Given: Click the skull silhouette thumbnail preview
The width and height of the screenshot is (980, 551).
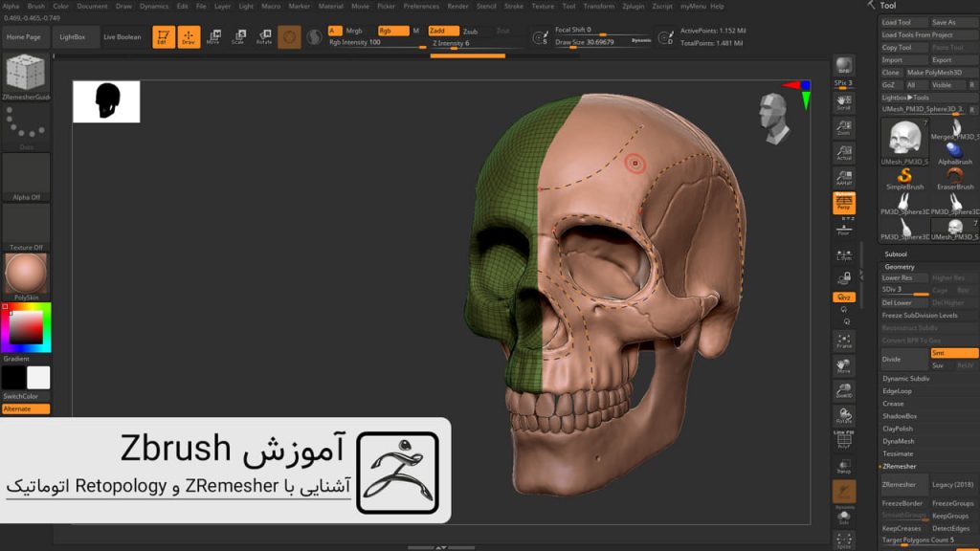Looking at the screenshot, I should tap(106, 101).
